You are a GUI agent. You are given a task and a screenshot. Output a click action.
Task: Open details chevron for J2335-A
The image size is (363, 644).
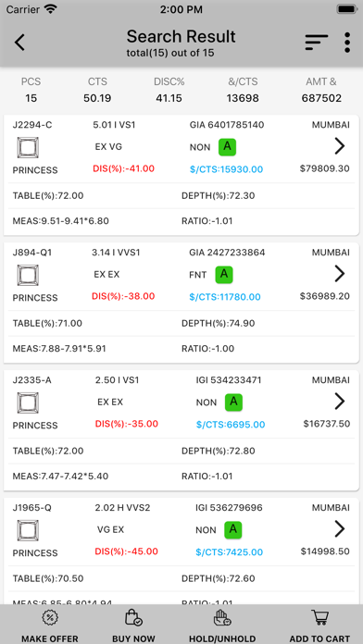click(340, 402)
